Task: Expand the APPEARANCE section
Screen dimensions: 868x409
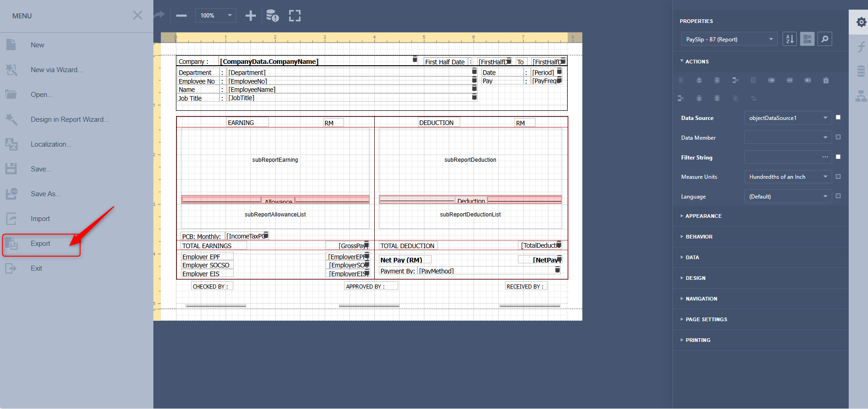Action: 701,216
